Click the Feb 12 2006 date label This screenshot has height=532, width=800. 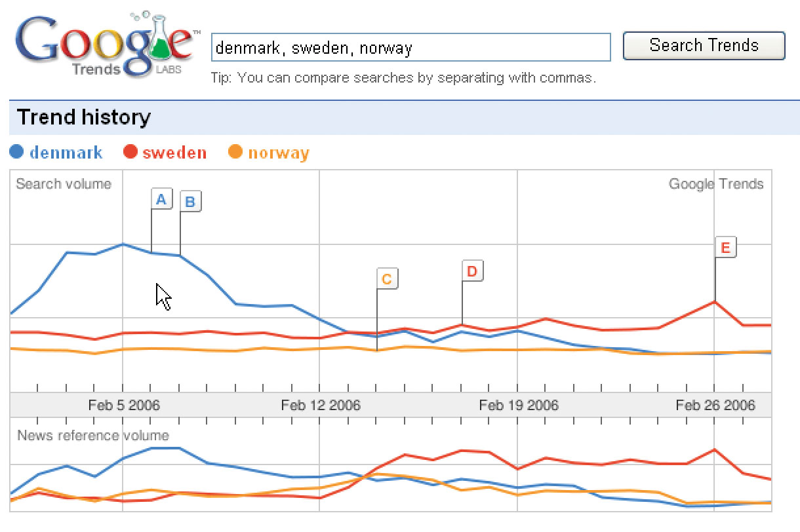coord(321,406)
